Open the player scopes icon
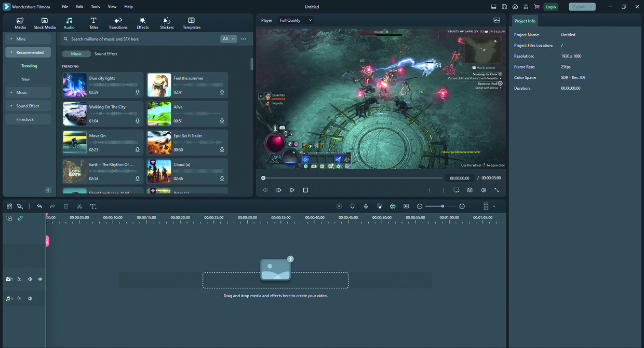The height and width of the screenshot is (348, 644). point(497,20)
